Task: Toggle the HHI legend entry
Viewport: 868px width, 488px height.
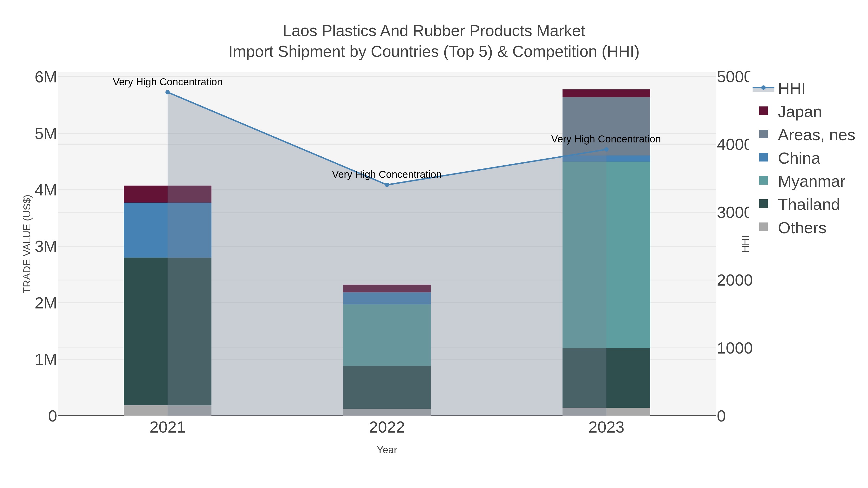Action: click(x=792, y=88)
